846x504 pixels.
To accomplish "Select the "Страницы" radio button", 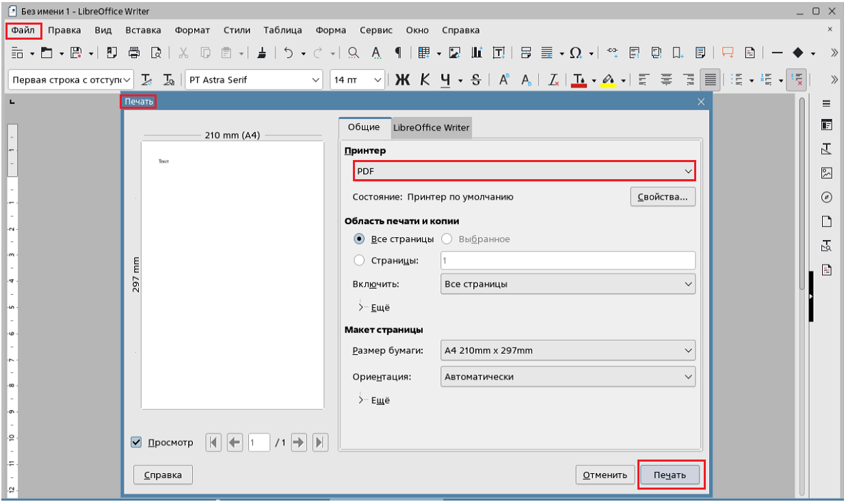I will (359, 261).
